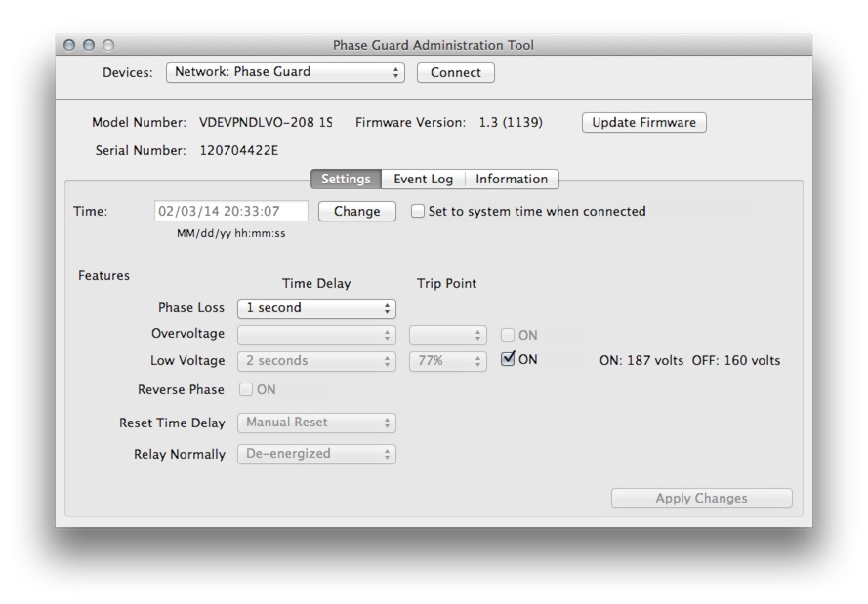Click the yellow minimize window button

(89, 45)
